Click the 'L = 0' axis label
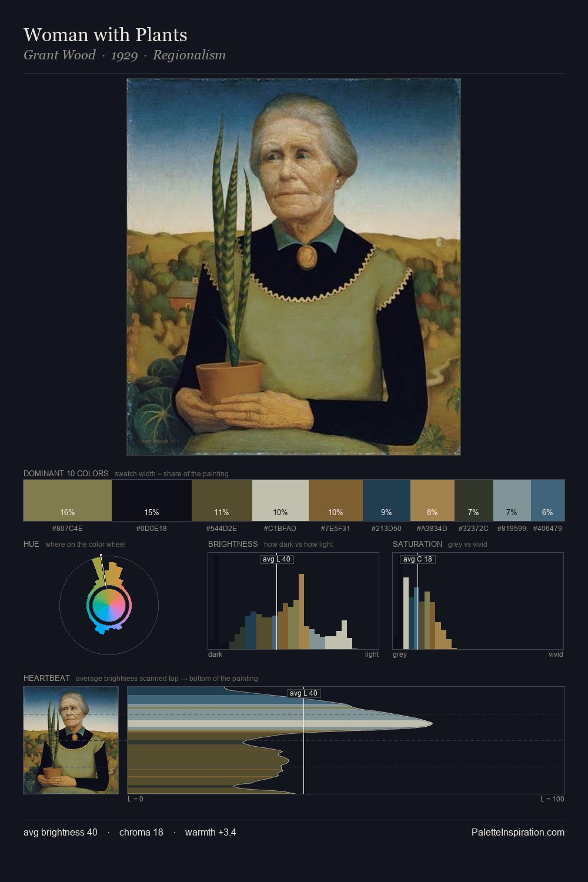The height and width of the screenshot is (882, 588). coord(135,799)
